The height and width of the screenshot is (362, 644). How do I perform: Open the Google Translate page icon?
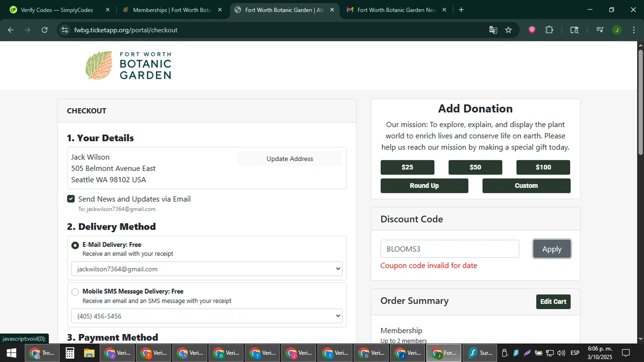[x=493, y=30]
